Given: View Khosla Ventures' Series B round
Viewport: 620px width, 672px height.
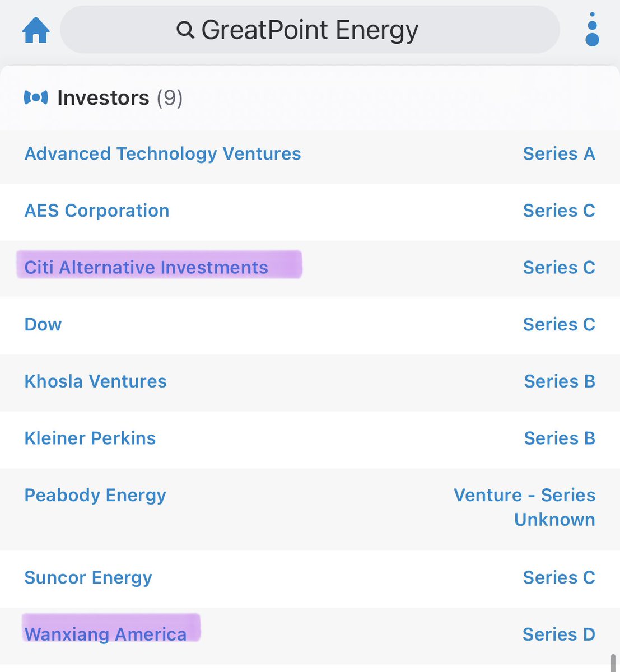Looking at the screenshot, I should (x=559, y=381).
